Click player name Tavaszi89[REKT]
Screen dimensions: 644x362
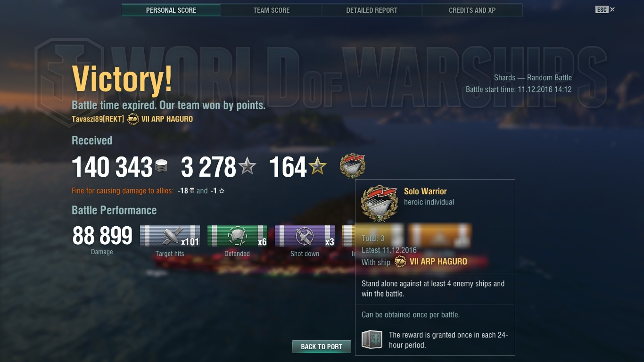(x=98, y=119)
